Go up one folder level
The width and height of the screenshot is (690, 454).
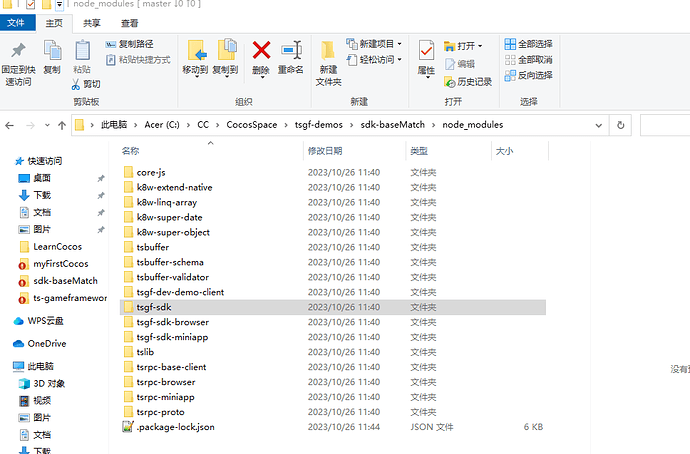[x=62, y=125]
